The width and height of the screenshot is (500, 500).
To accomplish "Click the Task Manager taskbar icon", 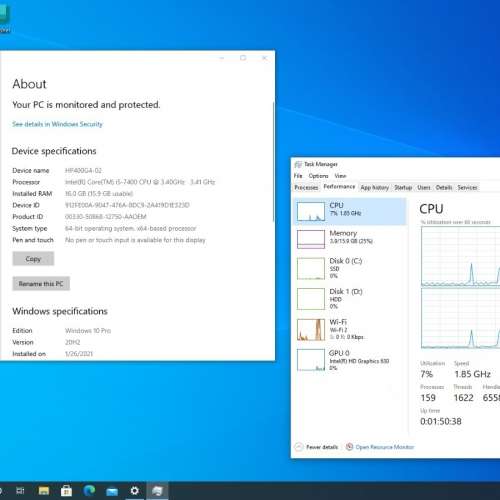I will [x=157, y=491].
